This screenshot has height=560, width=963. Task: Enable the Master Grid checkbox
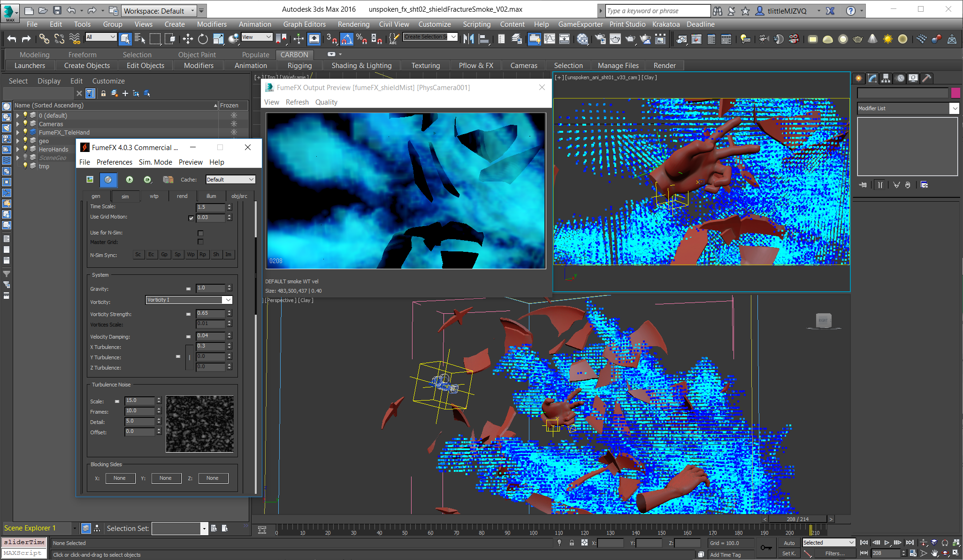click(x=200, y=242)
